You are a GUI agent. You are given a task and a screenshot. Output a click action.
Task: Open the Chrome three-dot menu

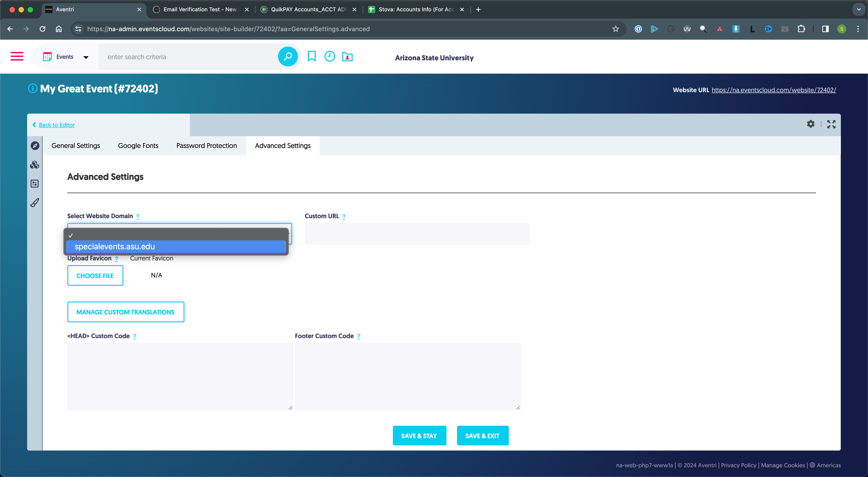click(858, 29)
